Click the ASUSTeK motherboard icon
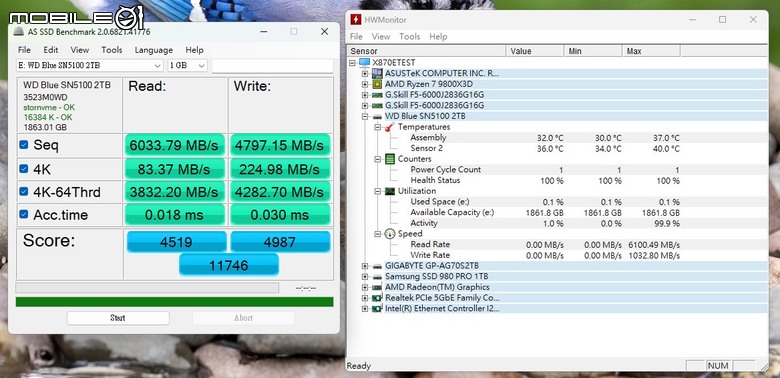The height and width of the screenshot is (378, 780). [378, 73]
